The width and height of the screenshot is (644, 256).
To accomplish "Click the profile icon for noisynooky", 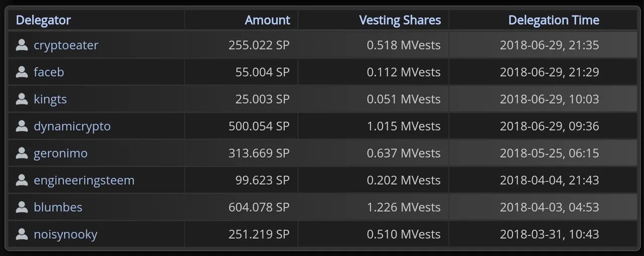I will [22, 234].
